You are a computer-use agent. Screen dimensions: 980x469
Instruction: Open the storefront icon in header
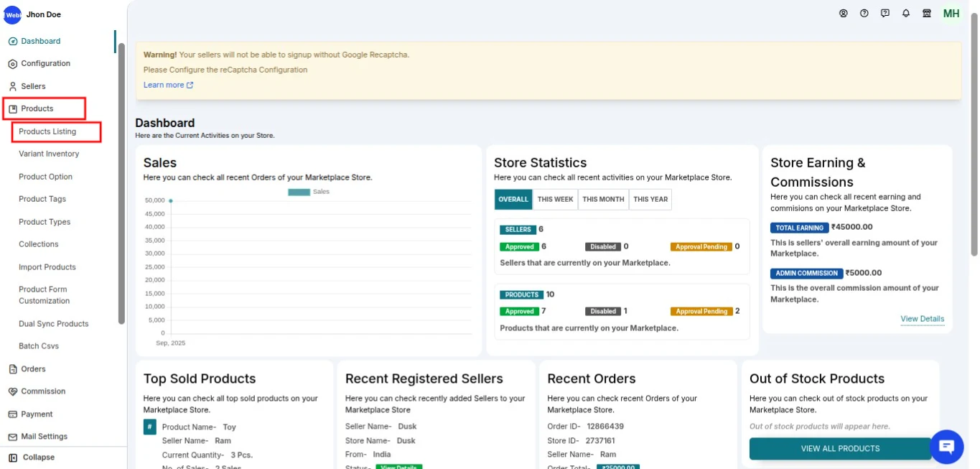(927, 14)
